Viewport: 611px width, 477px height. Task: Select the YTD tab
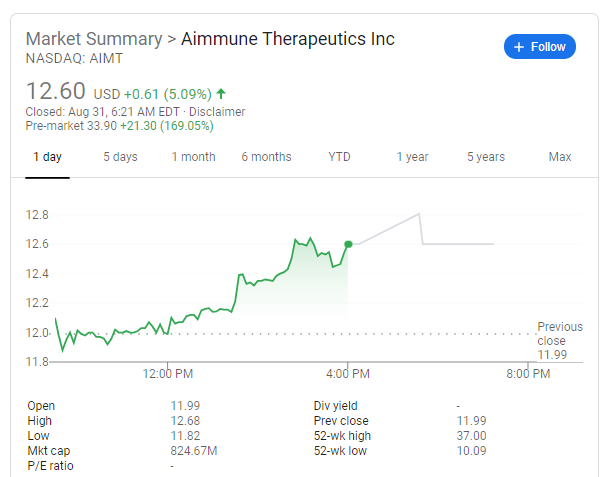tap(339, 157)
